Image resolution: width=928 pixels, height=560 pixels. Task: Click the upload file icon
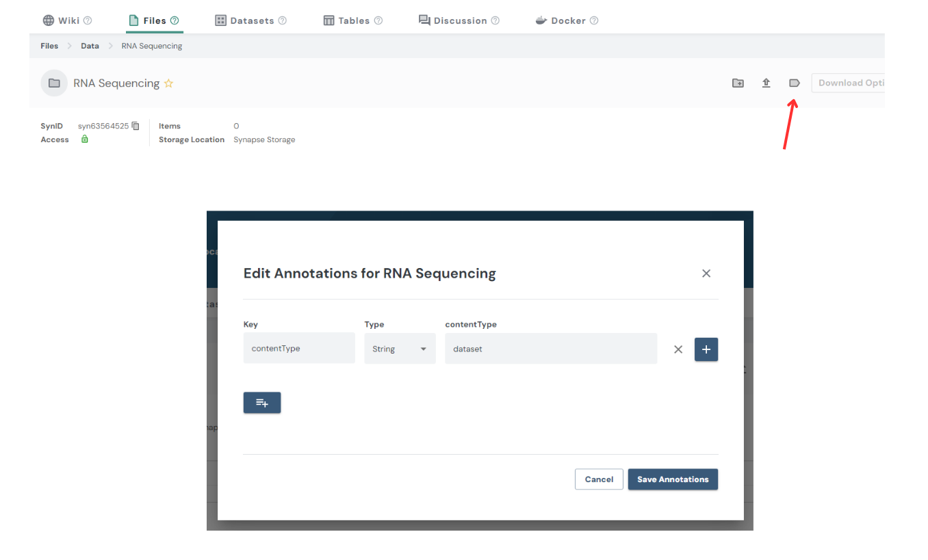click(x=766, y=83)
